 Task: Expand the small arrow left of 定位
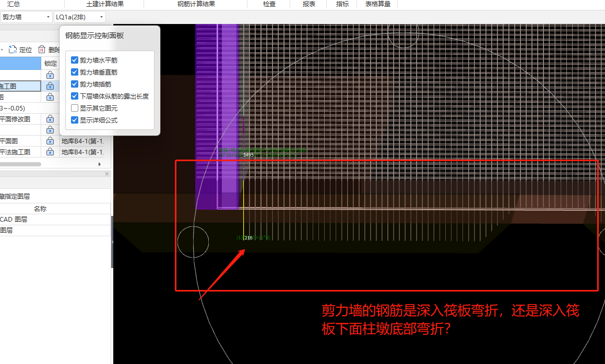[2, 50]
